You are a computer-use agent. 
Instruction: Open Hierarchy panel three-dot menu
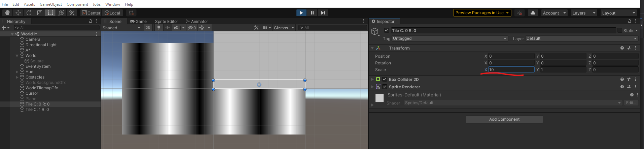[96, 21]
